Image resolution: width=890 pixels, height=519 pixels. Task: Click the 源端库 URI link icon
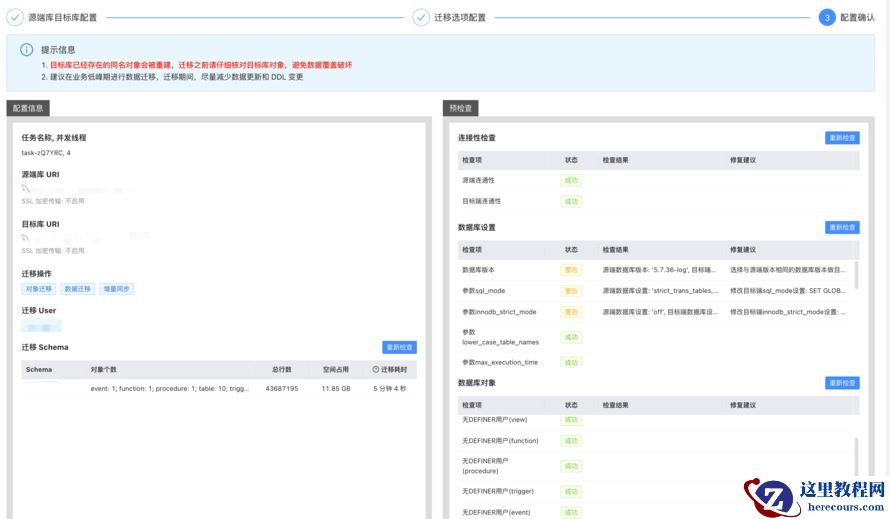point(25,187)
